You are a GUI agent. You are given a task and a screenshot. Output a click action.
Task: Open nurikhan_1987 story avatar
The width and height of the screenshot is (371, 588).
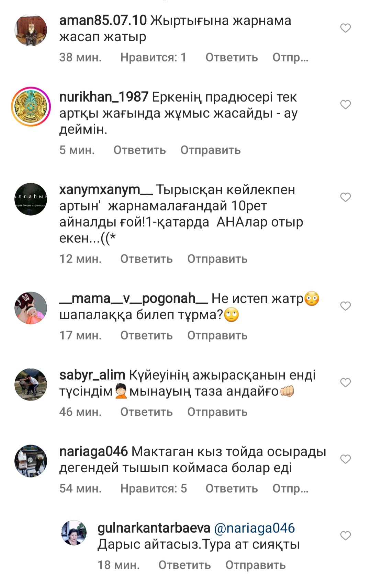click(x=31, y=107)
